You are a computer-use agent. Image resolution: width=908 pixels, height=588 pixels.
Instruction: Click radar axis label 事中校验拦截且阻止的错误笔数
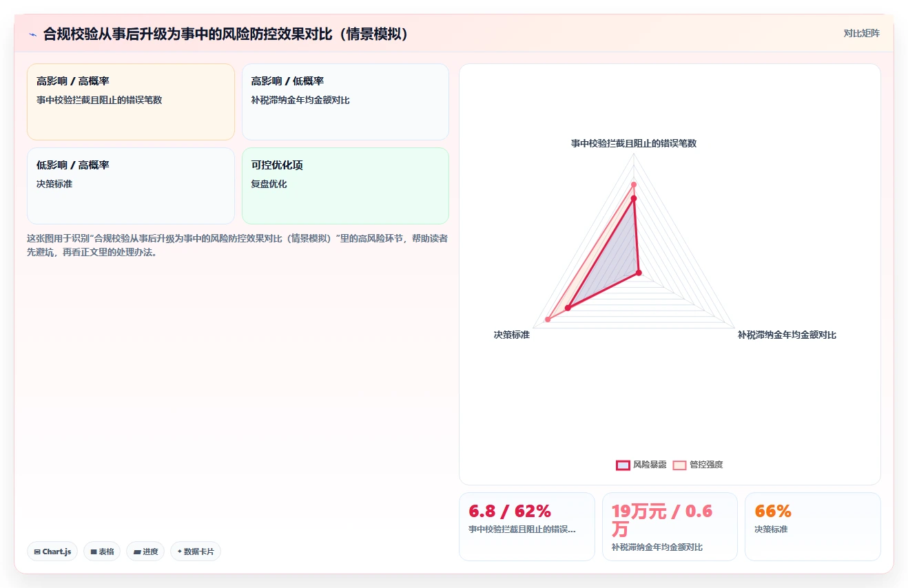[634, 143]
